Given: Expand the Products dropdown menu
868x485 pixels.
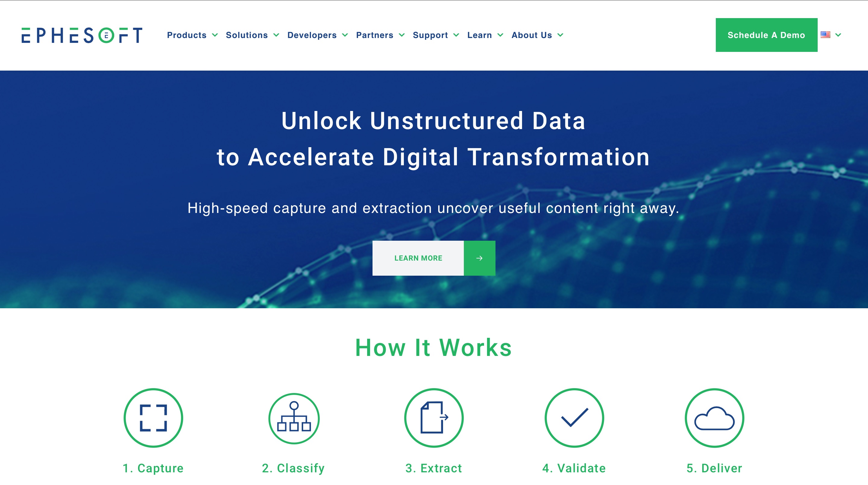Looking at the screenshot, I should 192,35.
